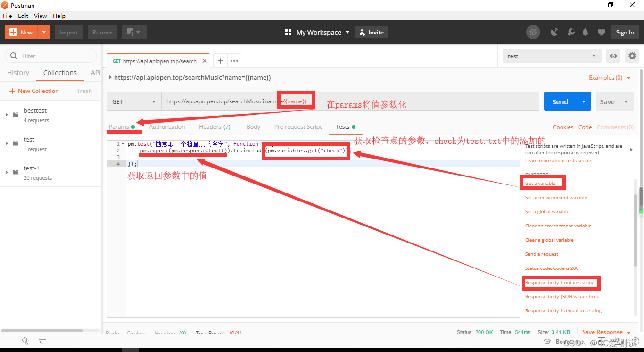Open the File menu
Screen dimensions: 644x352
pyautogui.click(x=8, y=16)
